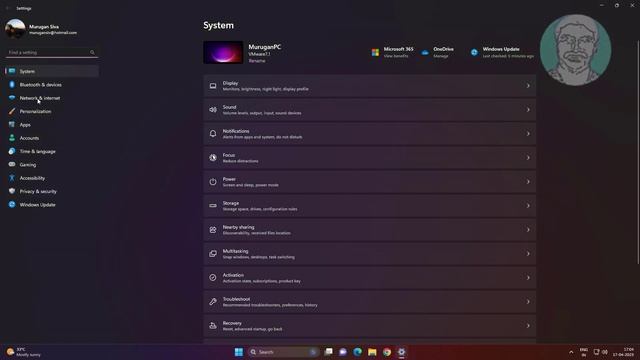Screen dimensions: 640x360
Task: Click the Display monitor icon
Action: [x=213, y=86]
